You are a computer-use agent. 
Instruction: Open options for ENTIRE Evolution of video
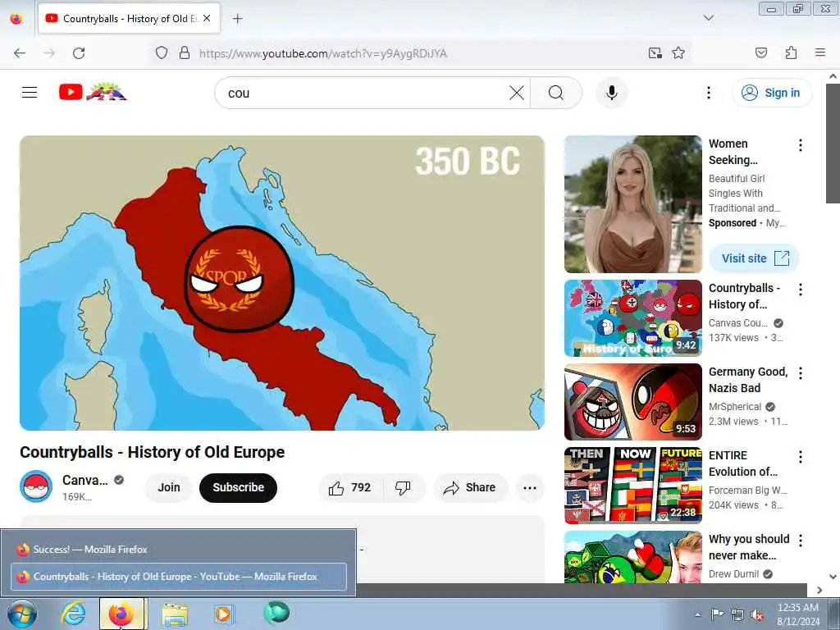801,457
